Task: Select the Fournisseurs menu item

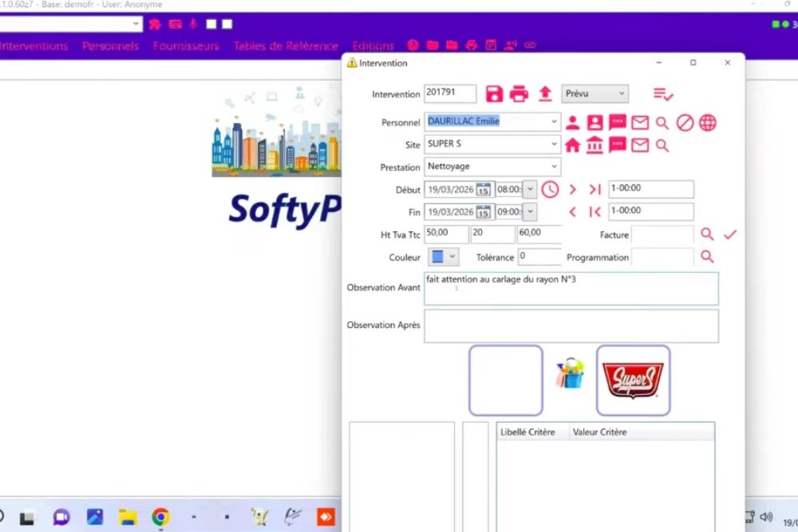Action: (x=186, y=45)
